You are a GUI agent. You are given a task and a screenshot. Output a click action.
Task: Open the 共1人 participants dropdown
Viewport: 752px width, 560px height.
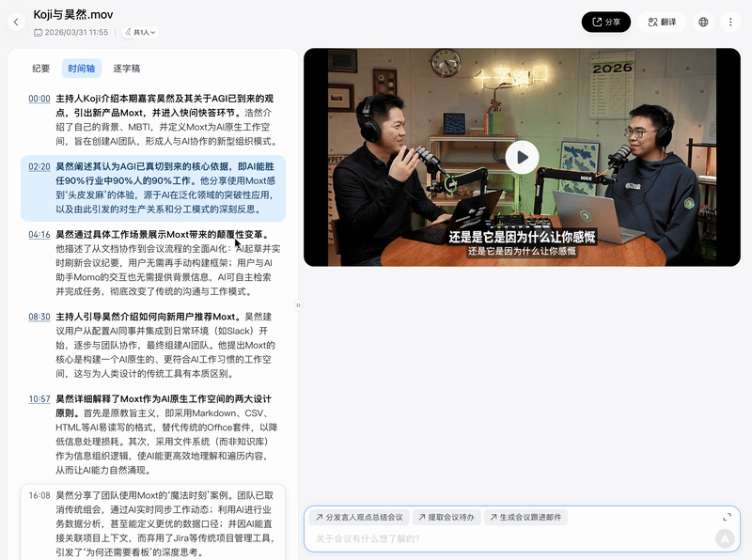(x=140, y=33)
